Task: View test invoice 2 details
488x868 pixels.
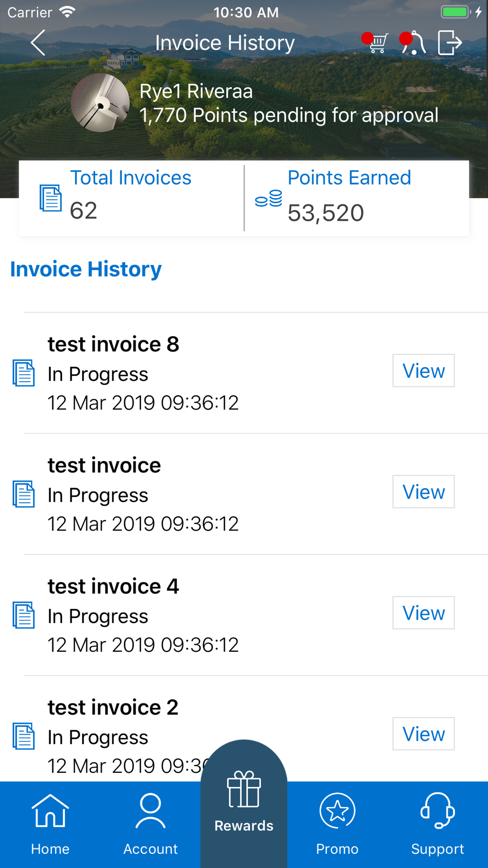Action: (x=424, y=734)
